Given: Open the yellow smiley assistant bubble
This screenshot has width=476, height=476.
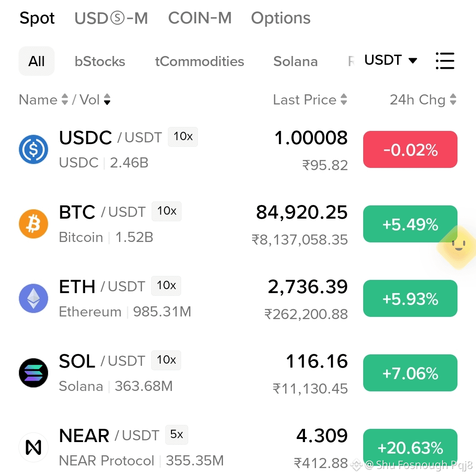Looking at the screenshot, I should click(458, 246).
